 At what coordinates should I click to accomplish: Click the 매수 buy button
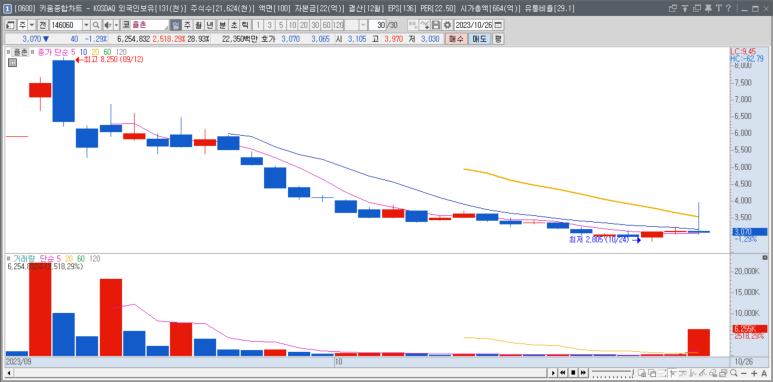[456, 39]
